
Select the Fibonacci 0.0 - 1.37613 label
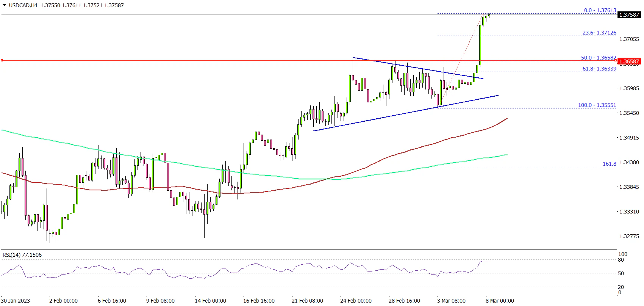click(600, 10)
